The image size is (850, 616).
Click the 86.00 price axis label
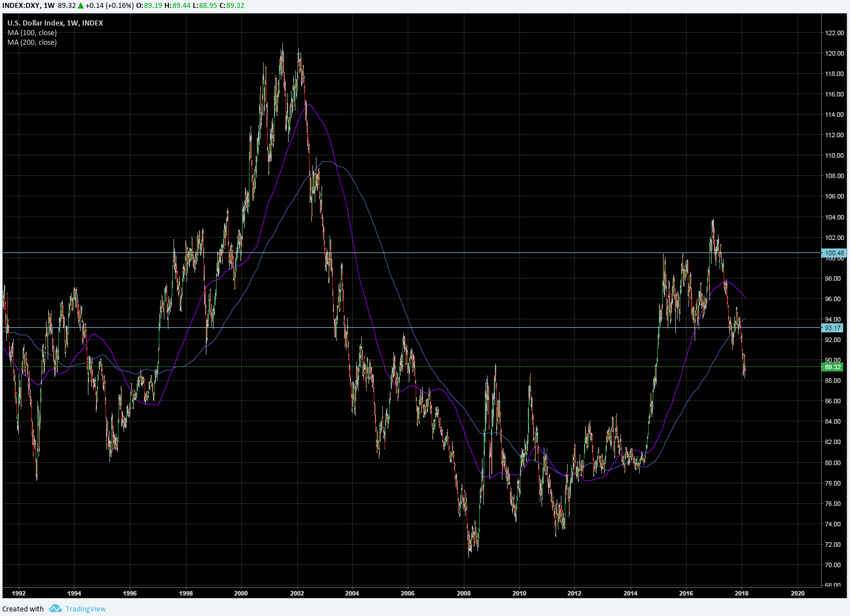coord(833,401)
